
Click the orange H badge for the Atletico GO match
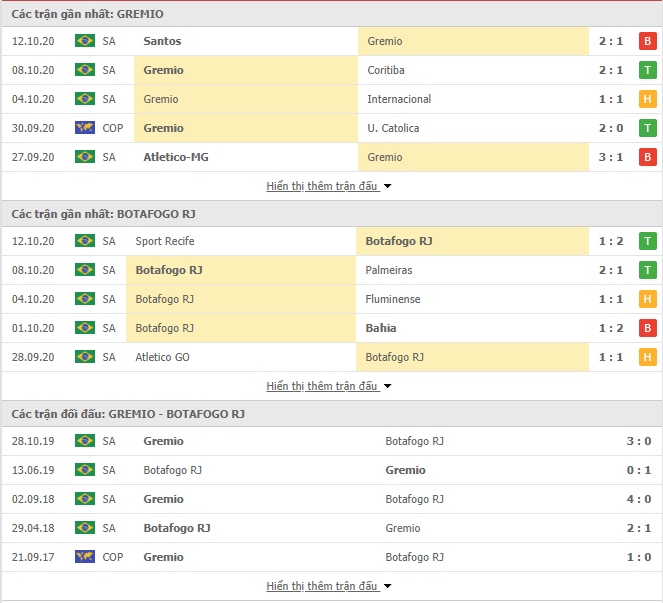tap(647, 357)
